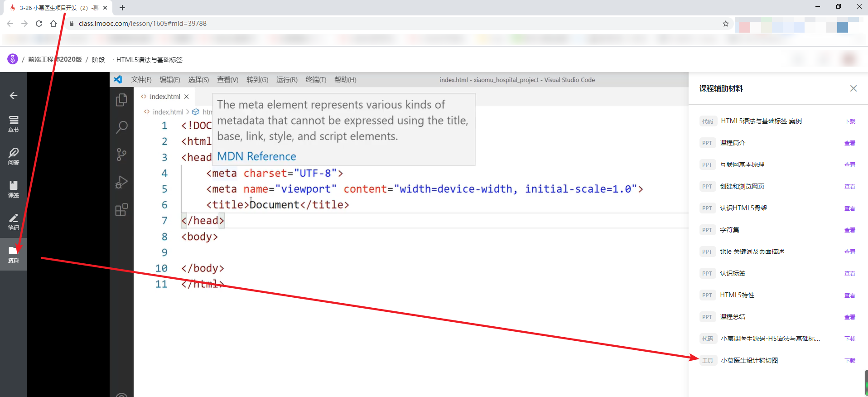The image size is (868, 397).
Task: Open the 转到(G) menu
Action: (x=257, y=80)
